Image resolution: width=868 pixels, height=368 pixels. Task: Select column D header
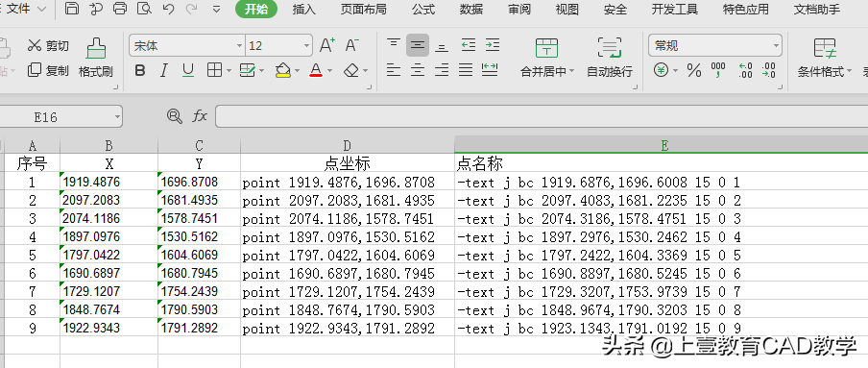(347, 146)
